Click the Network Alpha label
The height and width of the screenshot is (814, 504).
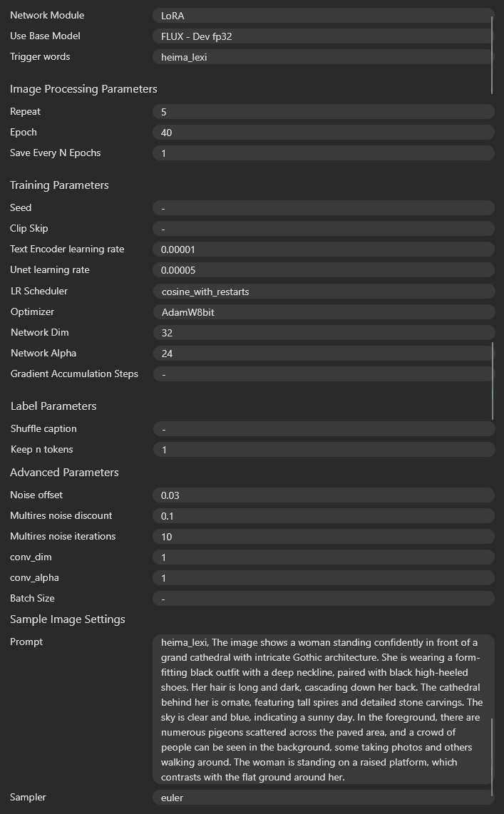click(43, 353)
